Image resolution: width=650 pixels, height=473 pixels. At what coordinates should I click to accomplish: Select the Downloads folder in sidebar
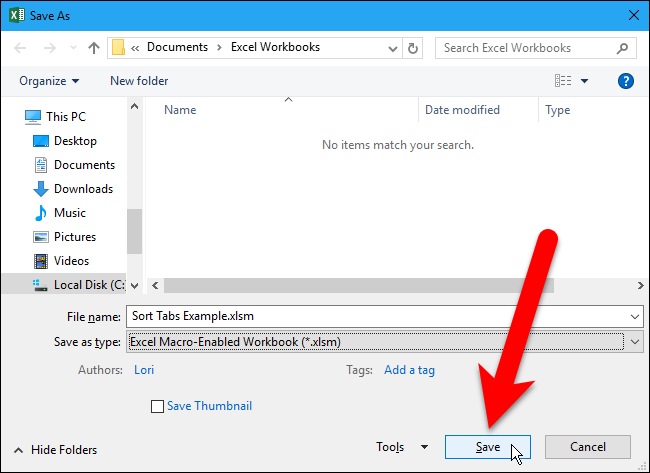click(x=83, y=189)
